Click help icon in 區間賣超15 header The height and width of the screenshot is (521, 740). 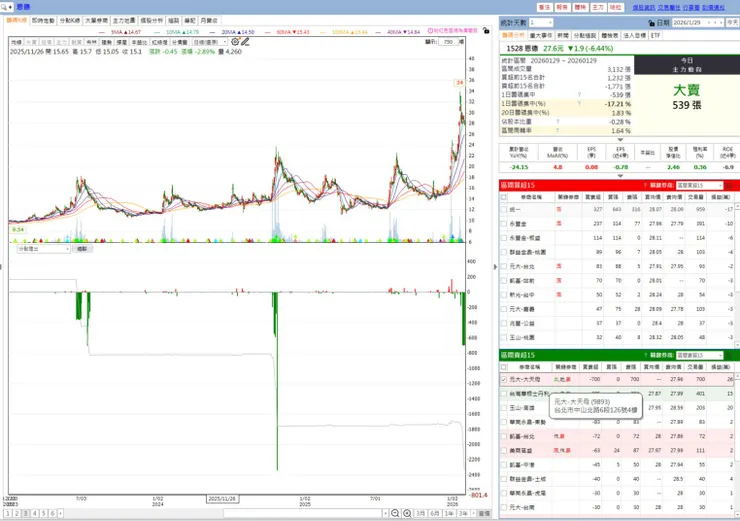pyautogui.click(x=645, y=355)
